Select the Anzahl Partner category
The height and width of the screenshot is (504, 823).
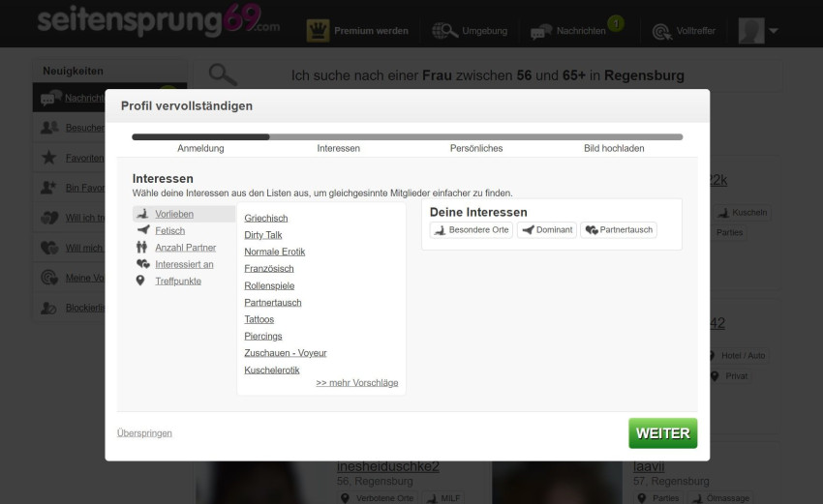pyautogui.click(x=185, y=248)
